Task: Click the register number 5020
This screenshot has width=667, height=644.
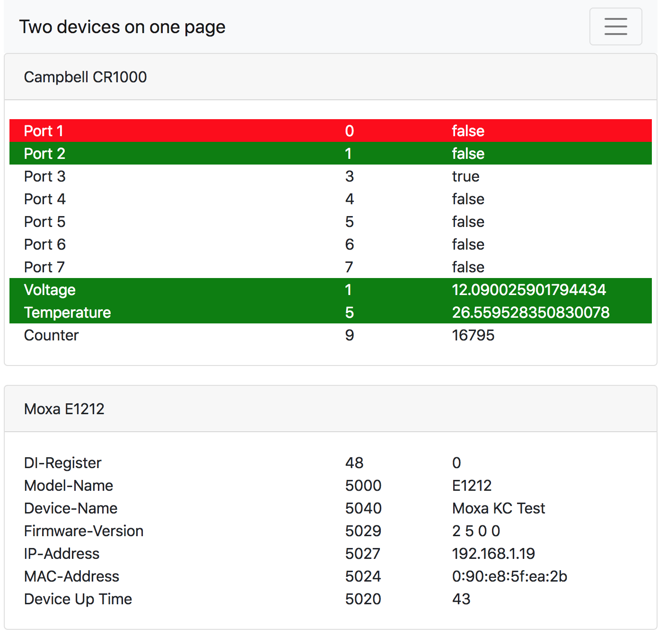Action: pos(363,599)
